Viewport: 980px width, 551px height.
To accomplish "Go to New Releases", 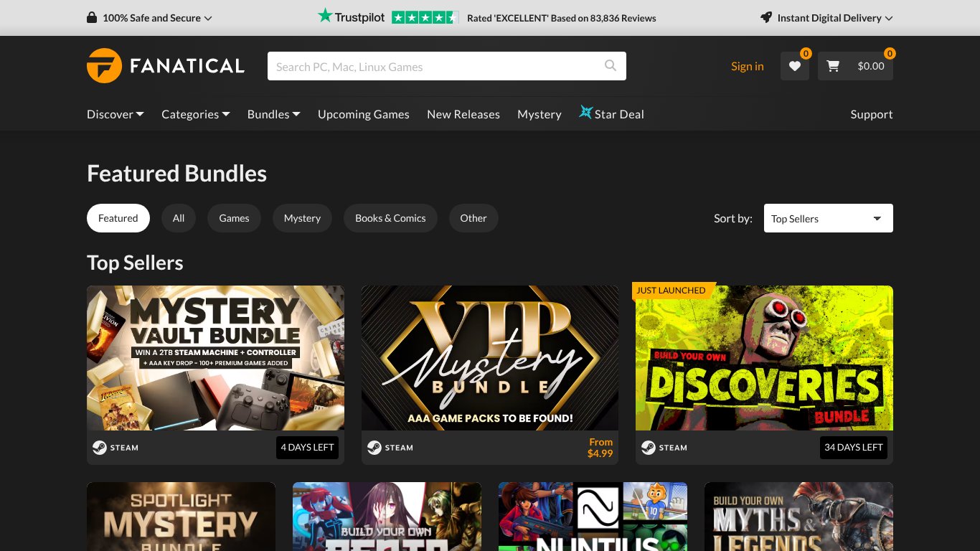I will pos(463,114).
